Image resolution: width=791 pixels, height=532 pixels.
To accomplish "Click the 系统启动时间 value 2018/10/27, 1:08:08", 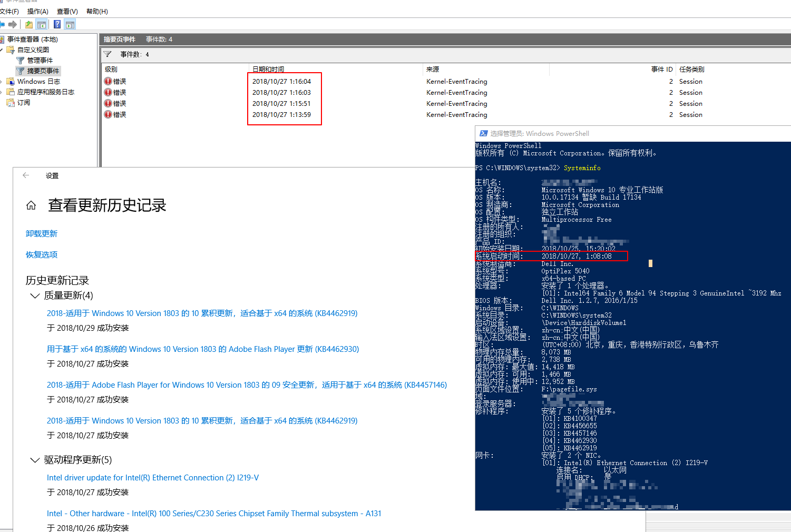I will [x=577, y=256].
